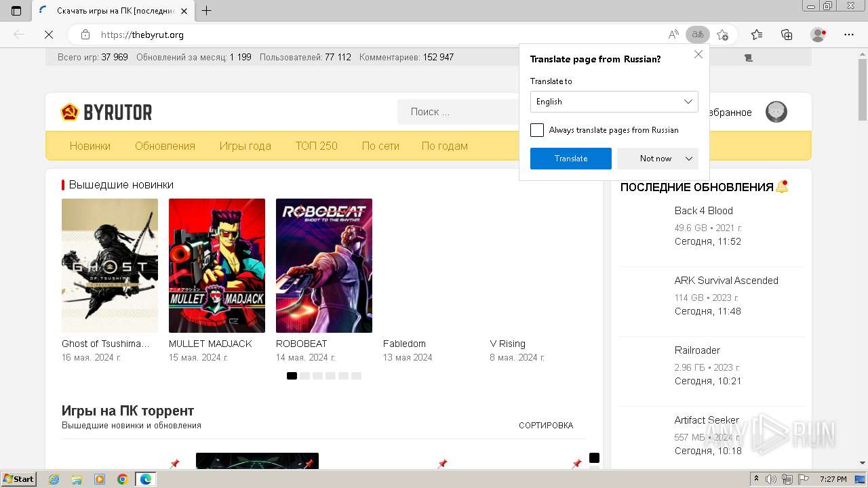Open Read aloud in address bar

[x=673, y=35]
